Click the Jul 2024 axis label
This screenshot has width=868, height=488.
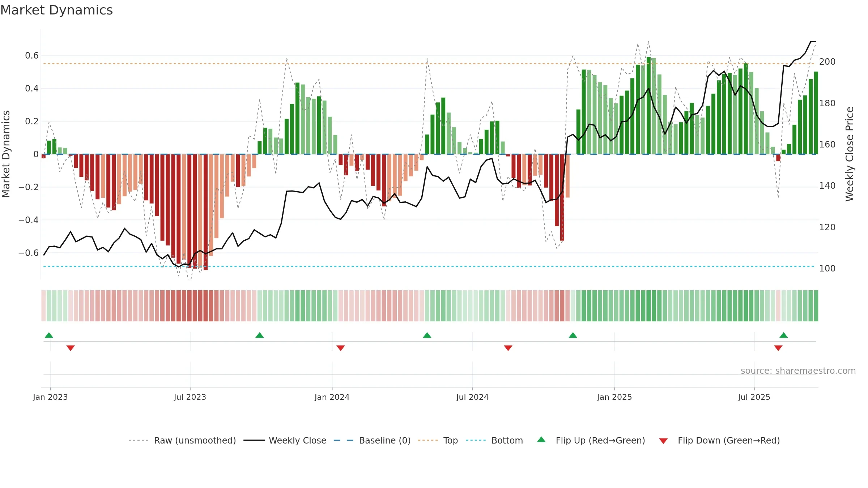(472, 397)
